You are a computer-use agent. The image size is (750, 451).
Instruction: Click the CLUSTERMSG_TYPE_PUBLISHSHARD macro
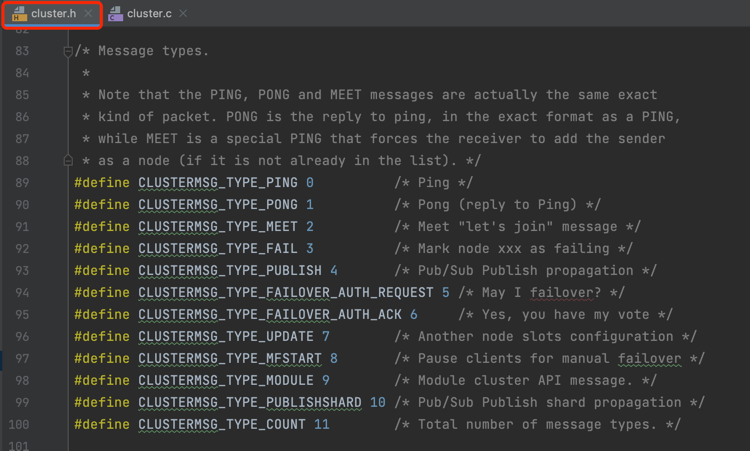(x=250, y=403)
